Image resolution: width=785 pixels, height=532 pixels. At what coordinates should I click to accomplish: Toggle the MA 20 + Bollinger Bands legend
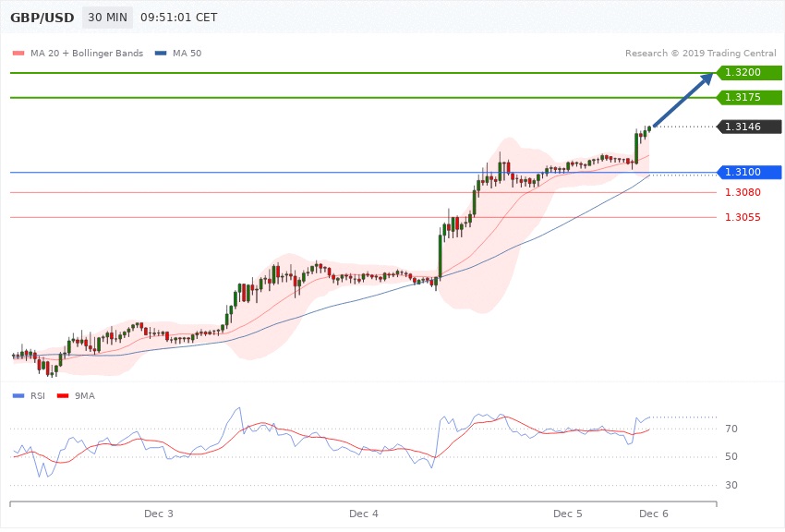(x=79, y=54)
